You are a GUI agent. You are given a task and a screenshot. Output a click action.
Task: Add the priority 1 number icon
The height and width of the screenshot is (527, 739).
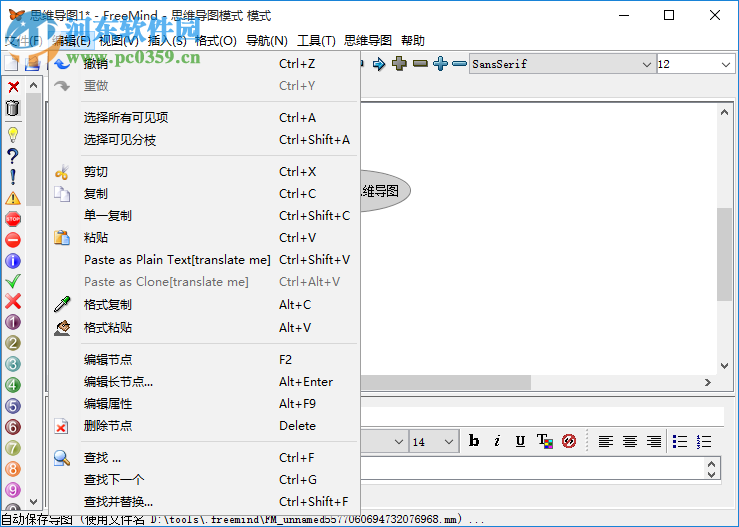(x=13, y=322)
